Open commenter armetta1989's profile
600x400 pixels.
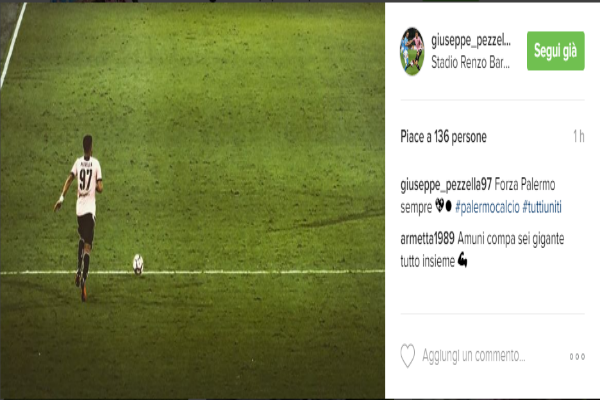[x=427, y=239]
